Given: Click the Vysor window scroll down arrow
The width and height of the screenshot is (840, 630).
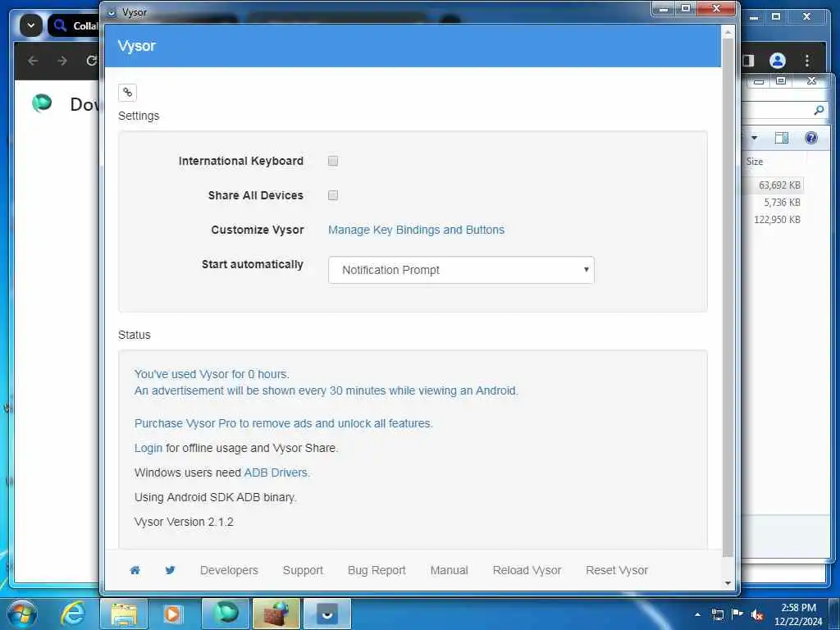Looking at the screenshot, I should point(728,583).
